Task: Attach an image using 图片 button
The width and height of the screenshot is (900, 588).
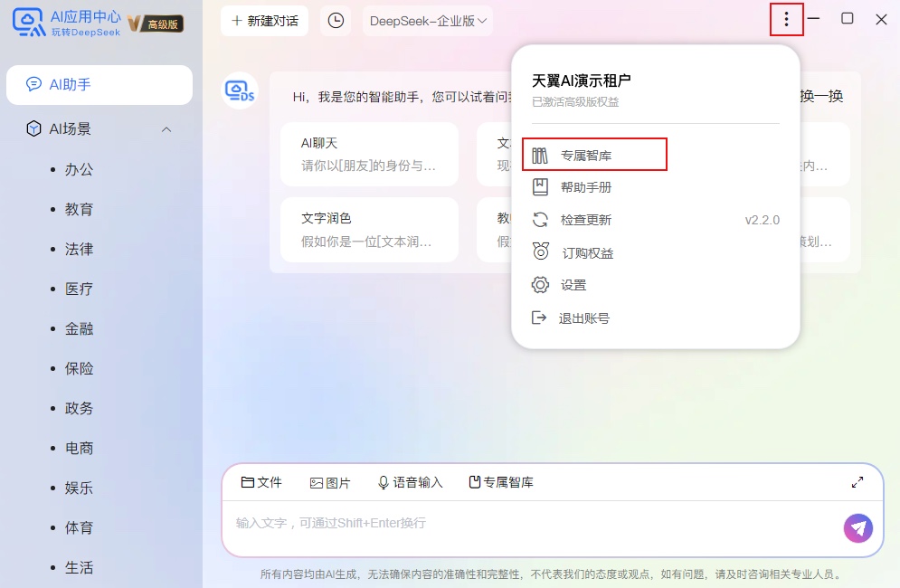Action: tap(330, 483)
